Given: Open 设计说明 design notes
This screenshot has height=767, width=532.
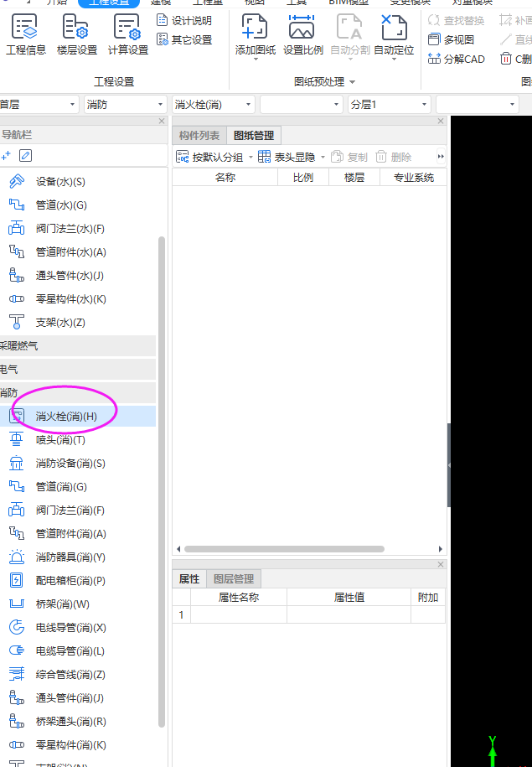Looking at the screenshot, I should 183,21.
